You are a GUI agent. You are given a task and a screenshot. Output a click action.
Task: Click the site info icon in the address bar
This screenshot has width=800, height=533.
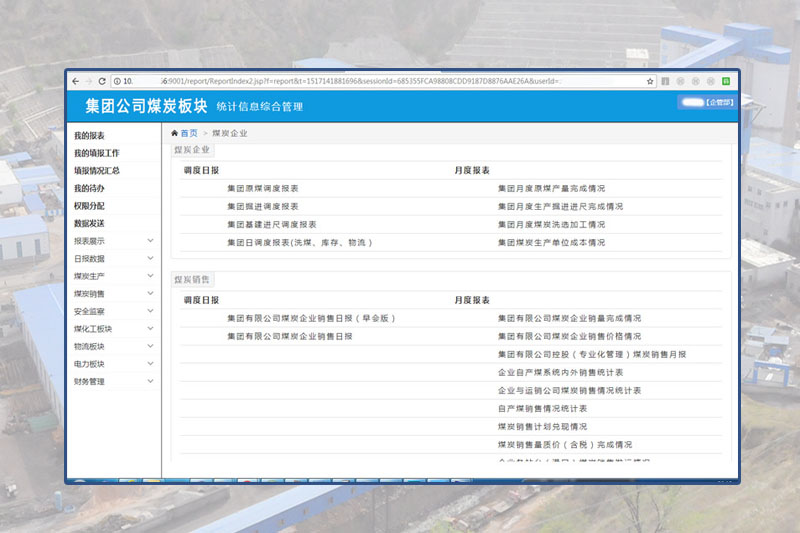point(116,81)
